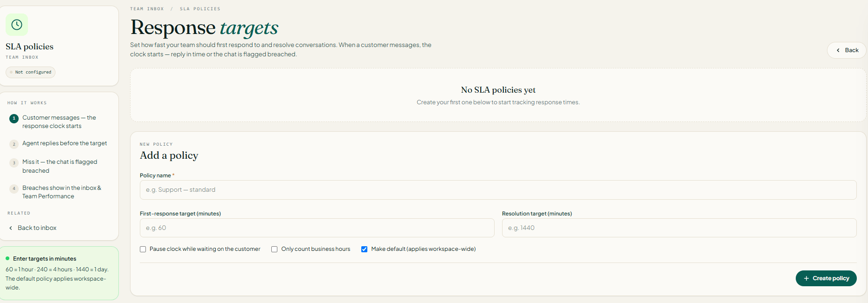
Task: Click the 'Policy name' field label
Action: (155, 175)
